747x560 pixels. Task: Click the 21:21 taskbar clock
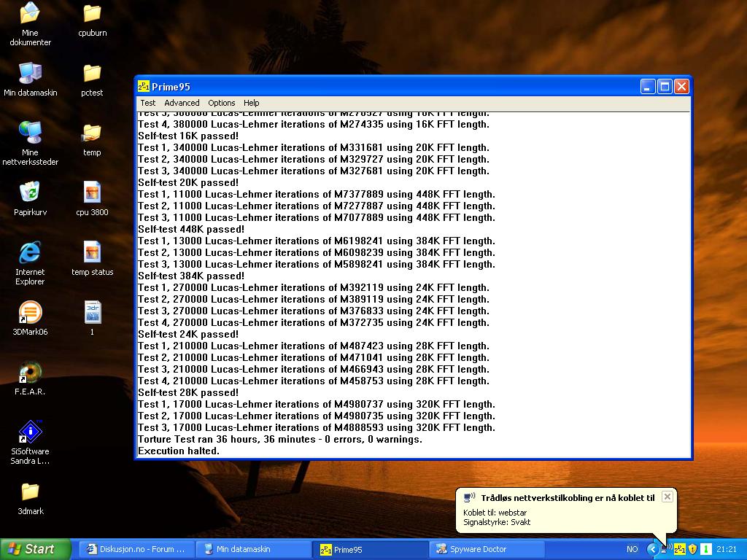727,549
